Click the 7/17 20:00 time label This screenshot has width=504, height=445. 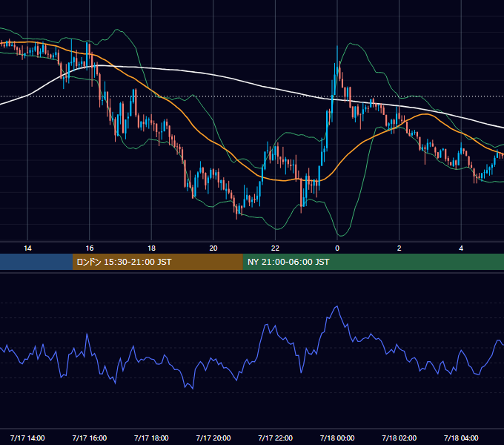tap(213, 438)
